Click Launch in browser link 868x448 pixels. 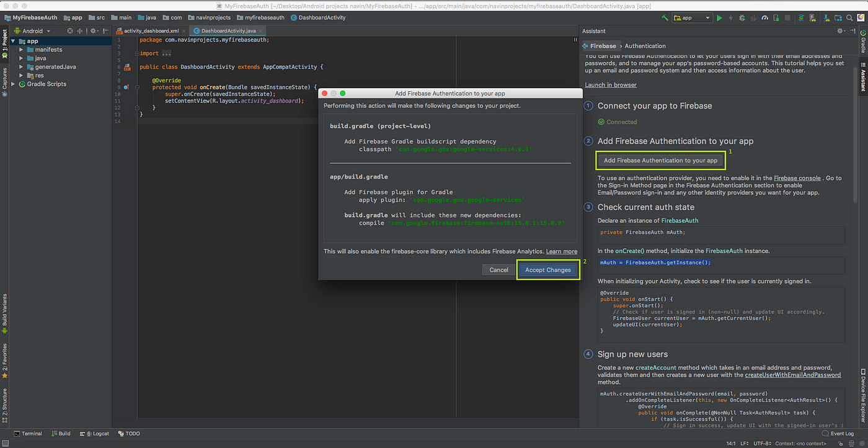click(611, 84)
